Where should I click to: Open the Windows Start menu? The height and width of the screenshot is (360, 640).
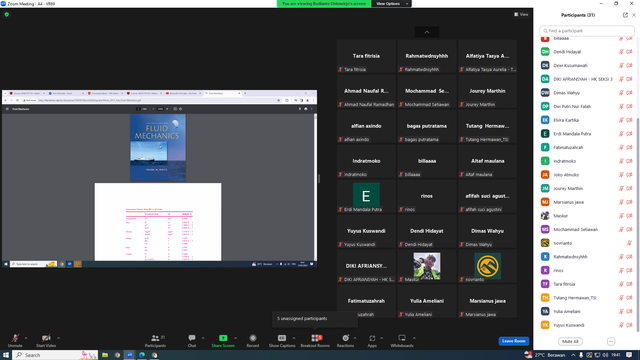click(x=6, y=355)
